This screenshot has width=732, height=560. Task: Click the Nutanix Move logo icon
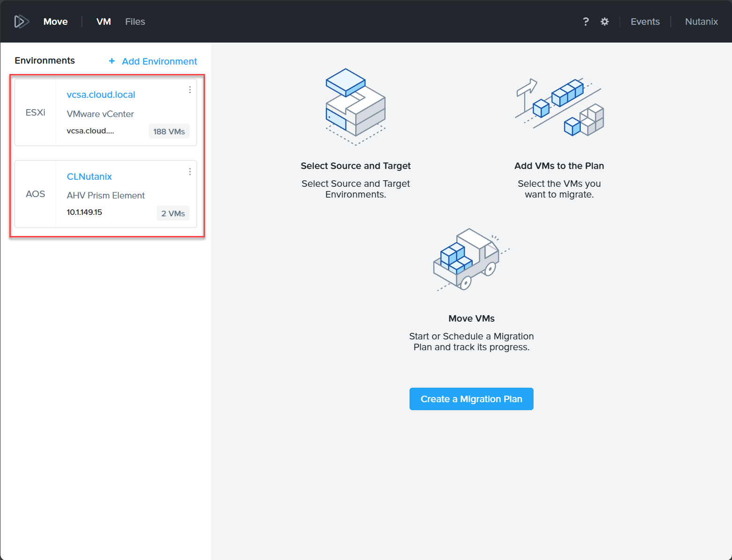(x=22, y=22)
